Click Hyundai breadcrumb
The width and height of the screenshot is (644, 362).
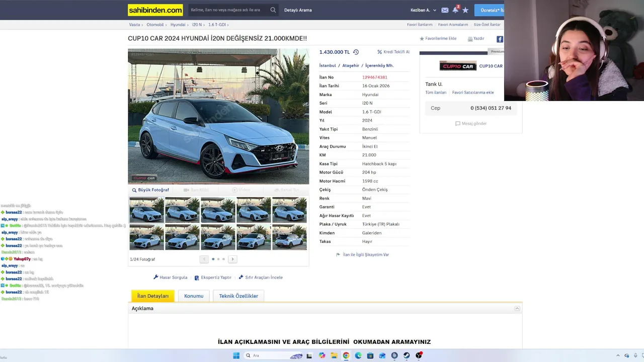(178, 25)
